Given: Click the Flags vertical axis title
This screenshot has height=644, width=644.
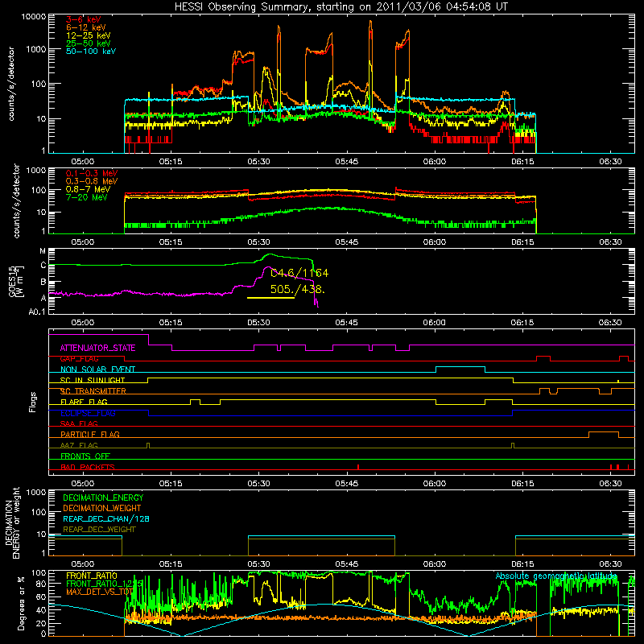Looking at the screenshot, I should click(33, 402).
